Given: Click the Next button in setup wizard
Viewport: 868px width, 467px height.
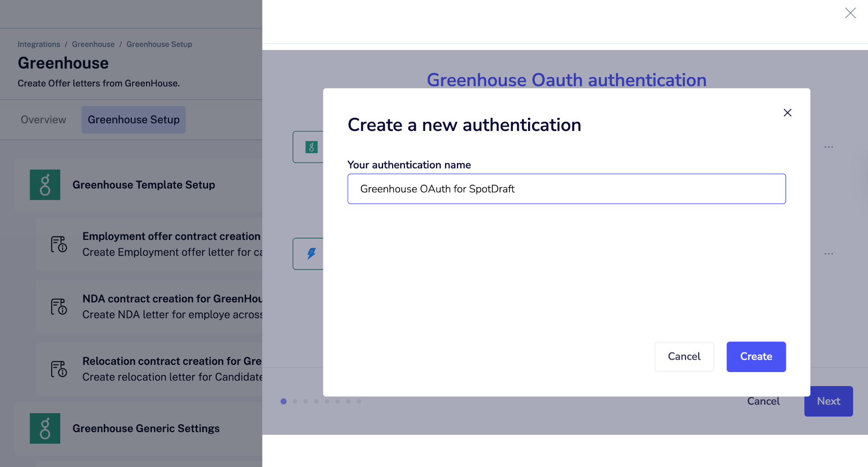Looking at the screenshot, I should 828,401.
